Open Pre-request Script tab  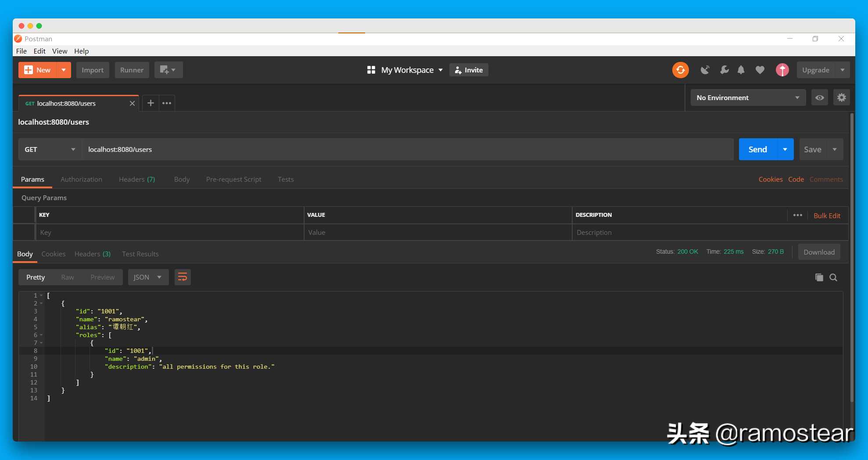[233, 179]
